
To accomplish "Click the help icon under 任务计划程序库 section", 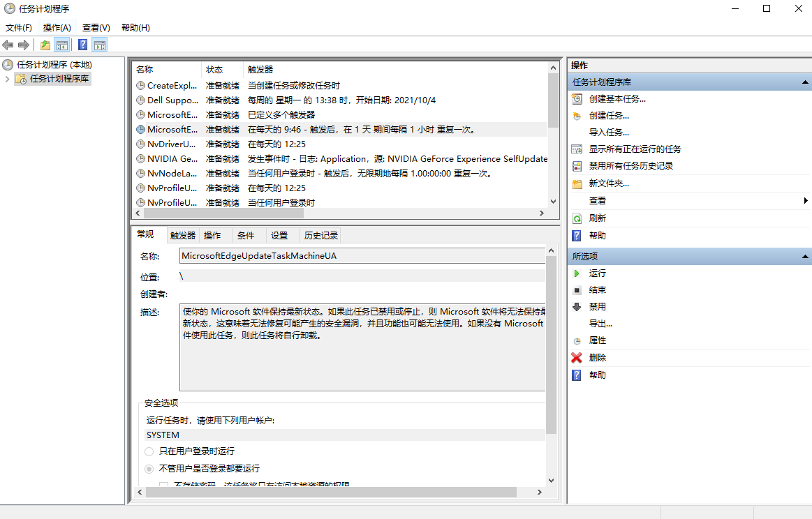I will (577, 236).
